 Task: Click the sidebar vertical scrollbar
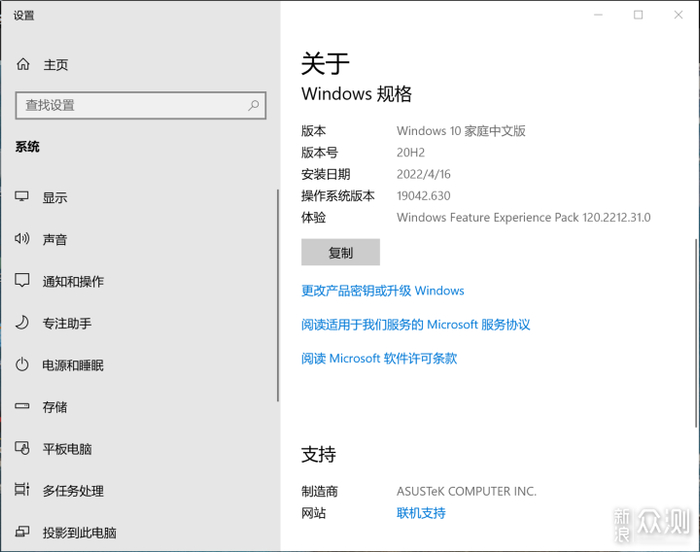pyautogui.click(x=278, y=296)
